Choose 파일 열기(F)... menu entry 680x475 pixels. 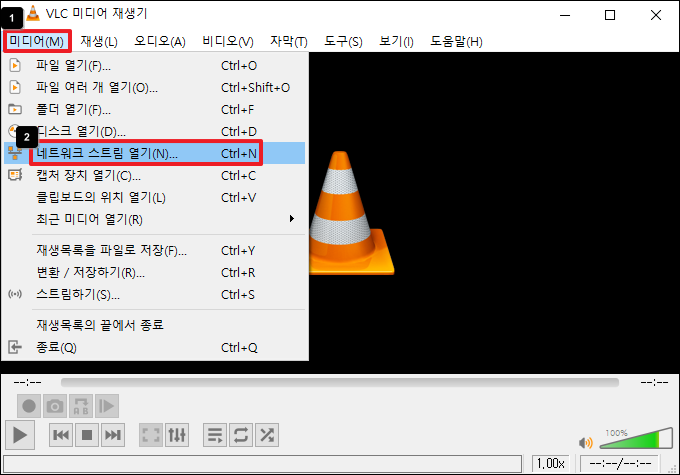pos(154,66)
